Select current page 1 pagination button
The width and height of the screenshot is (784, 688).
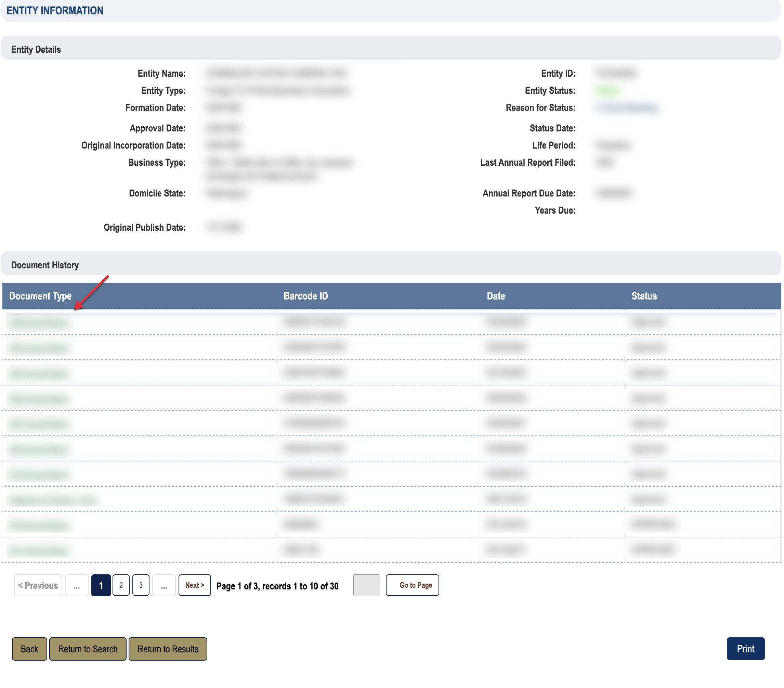101,585
